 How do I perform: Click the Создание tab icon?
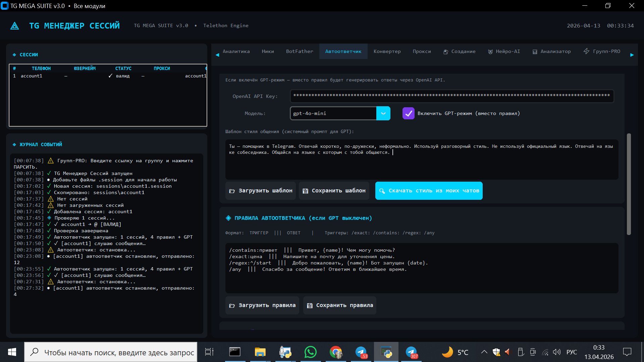tap(445, 52)
